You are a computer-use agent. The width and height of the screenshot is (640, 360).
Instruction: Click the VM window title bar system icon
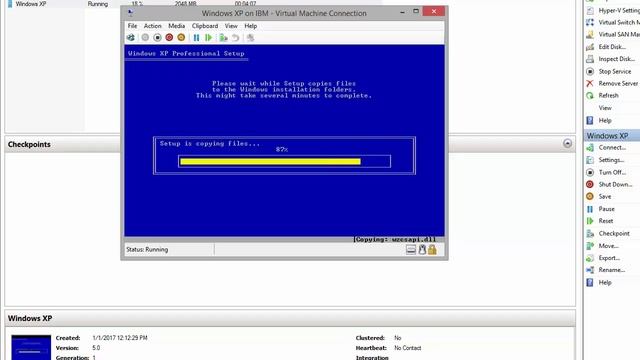coord(131,13)
